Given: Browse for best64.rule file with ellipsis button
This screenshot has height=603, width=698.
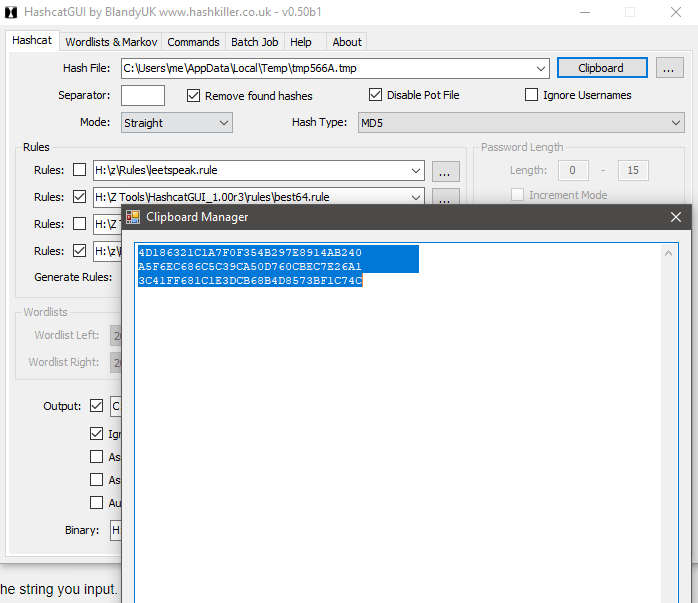Looking at the screenshot, I should point(446,197).
